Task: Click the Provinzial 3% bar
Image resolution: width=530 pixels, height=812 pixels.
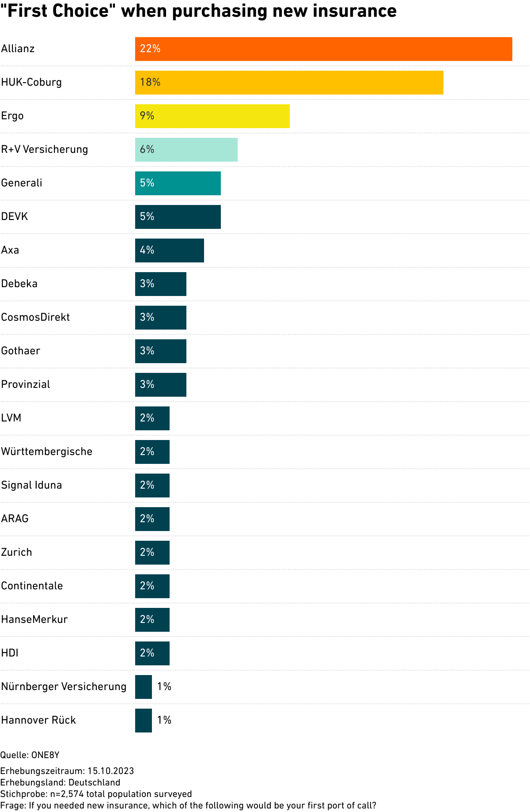Action: pyautogui.click(x=160, y=385)
